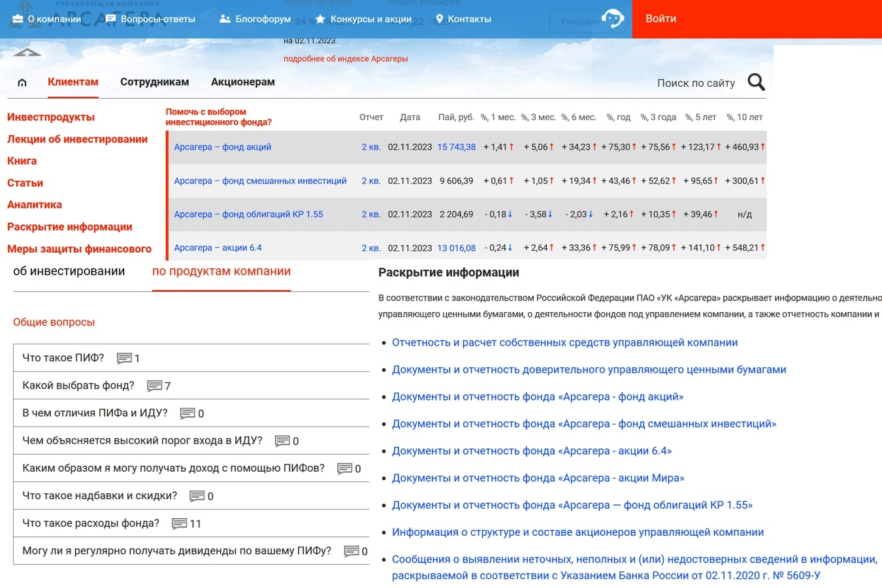The height and width of the screenshot is (588, 882).
Task: Click the map pin icon for Контакты
Action: coord(439,19)
